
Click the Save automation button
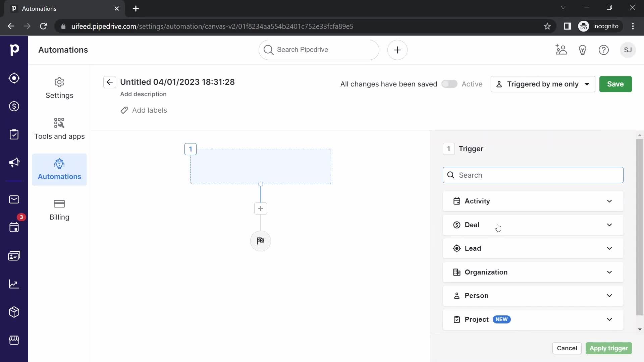[x=616, y=83]
